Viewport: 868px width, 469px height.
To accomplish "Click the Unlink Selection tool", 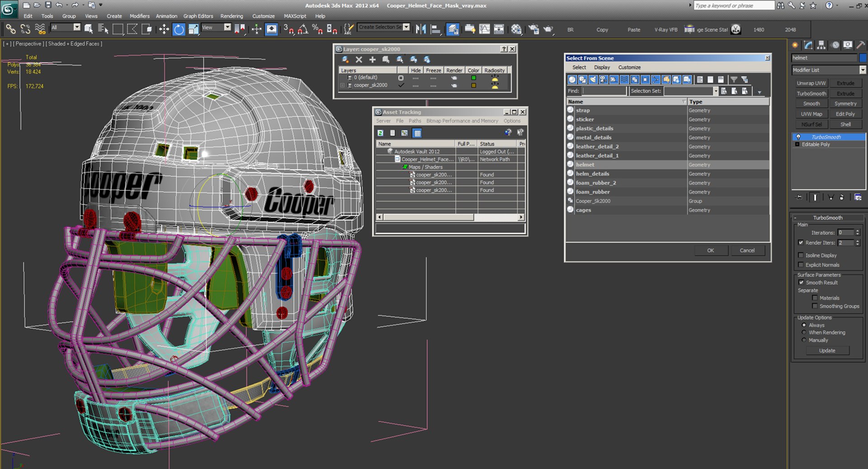I will (x=25, y=29).
